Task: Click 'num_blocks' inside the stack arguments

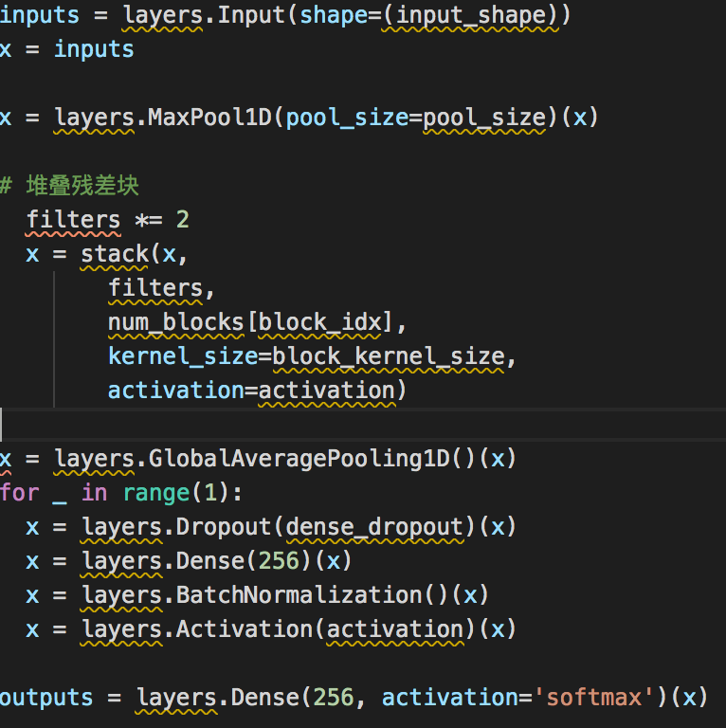Action: (x=176, y=322)
